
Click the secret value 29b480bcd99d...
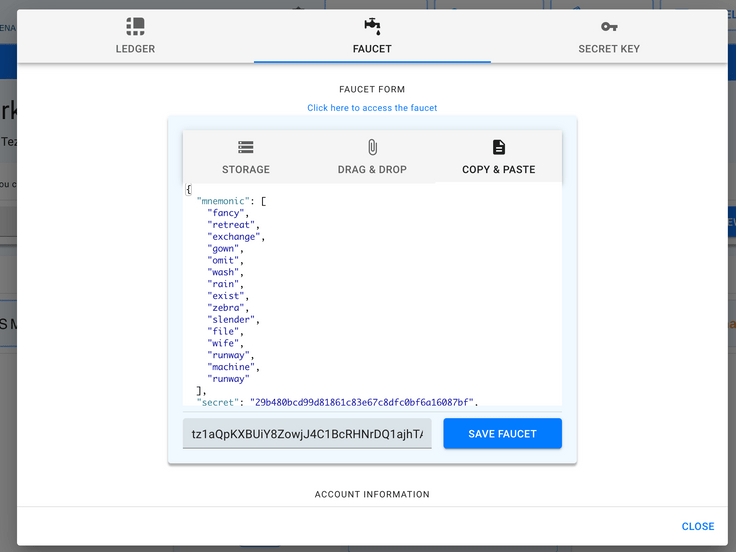coord(361,402)
